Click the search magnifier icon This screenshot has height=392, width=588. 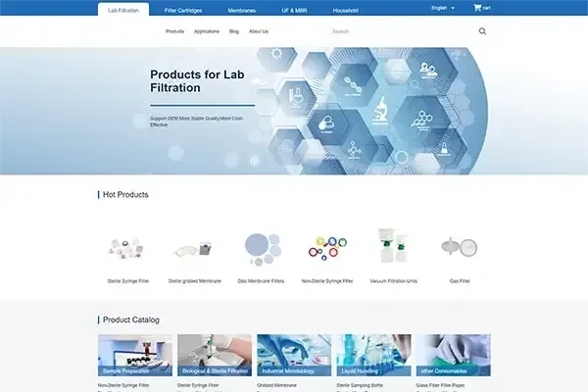482,31
